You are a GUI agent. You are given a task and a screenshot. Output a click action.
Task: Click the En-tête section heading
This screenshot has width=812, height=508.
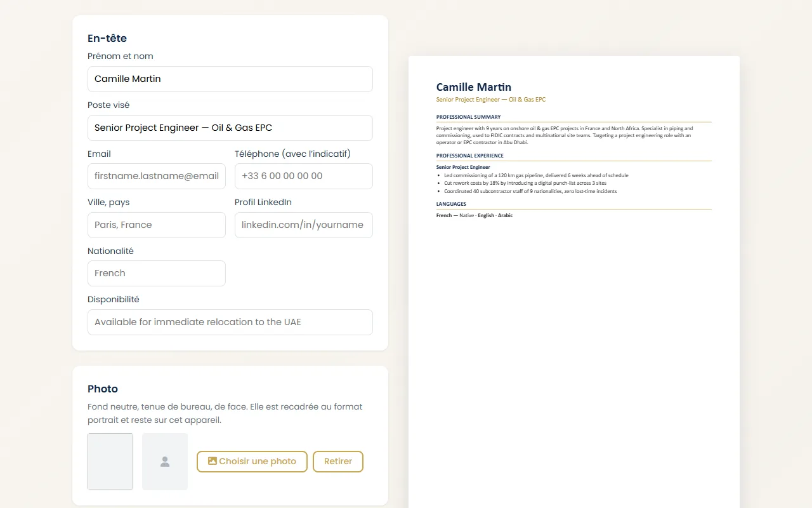tap(107, 38)
